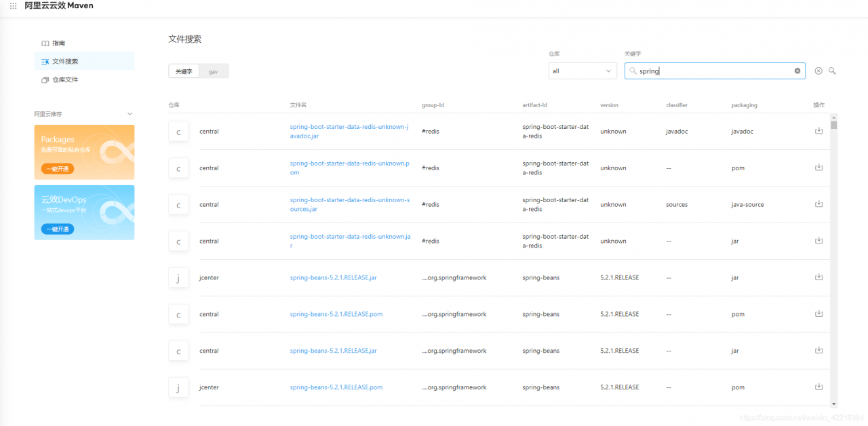Reset search with circled X icon
The image size is (868, 426).
818,71
